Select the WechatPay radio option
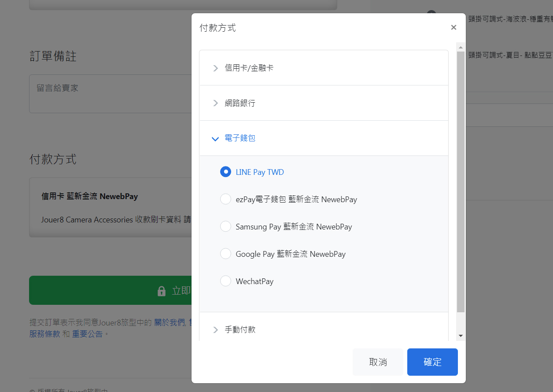553x392 pixels. 225,281
